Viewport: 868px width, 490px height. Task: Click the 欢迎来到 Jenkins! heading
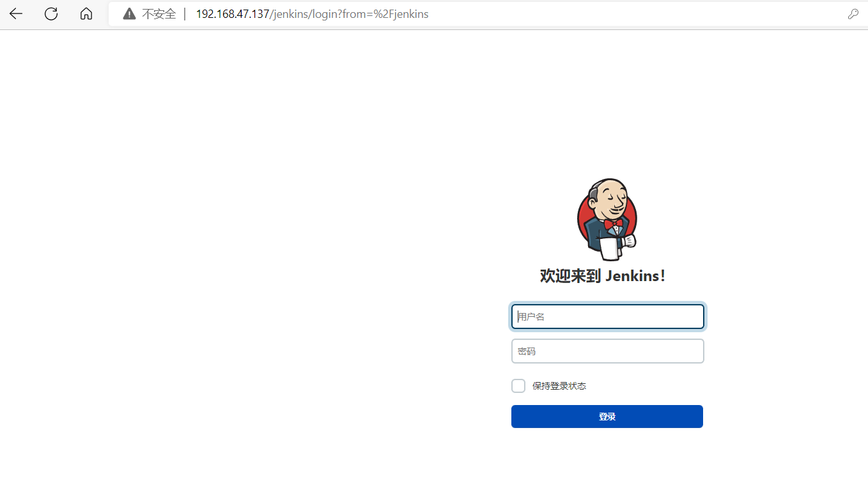click(603, 276)
